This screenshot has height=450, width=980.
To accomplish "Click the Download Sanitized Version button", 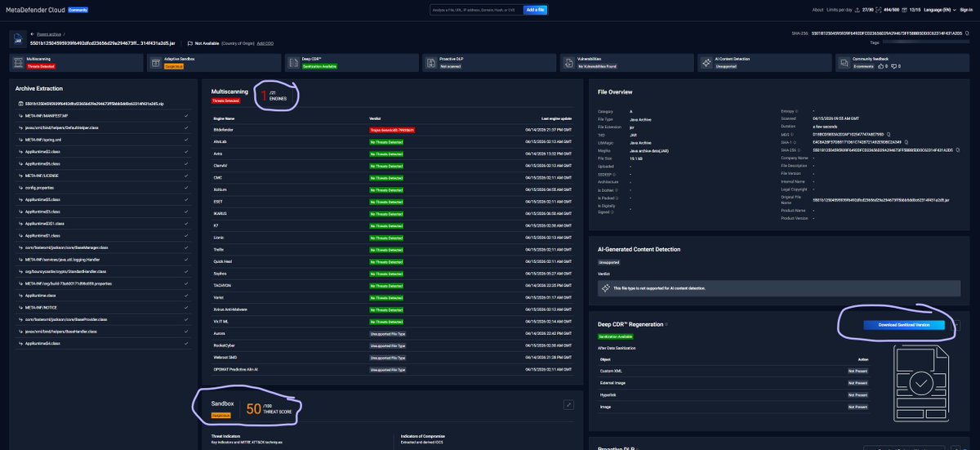I will (904, 324).
